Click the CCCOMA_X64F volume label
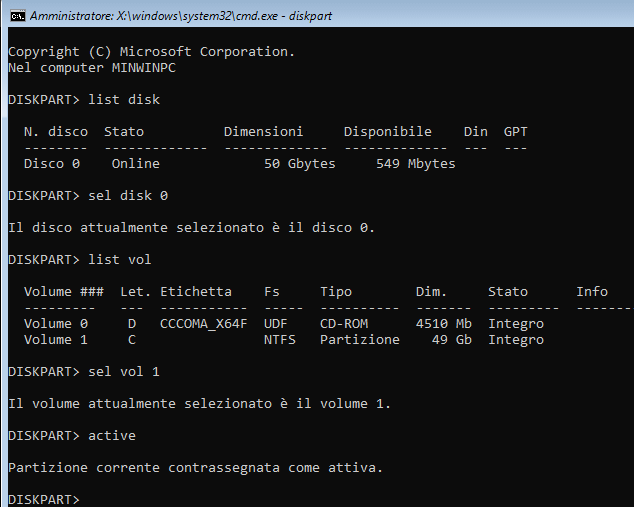The image size is (634, 507). pyautogui.click(x=203, y=323)
